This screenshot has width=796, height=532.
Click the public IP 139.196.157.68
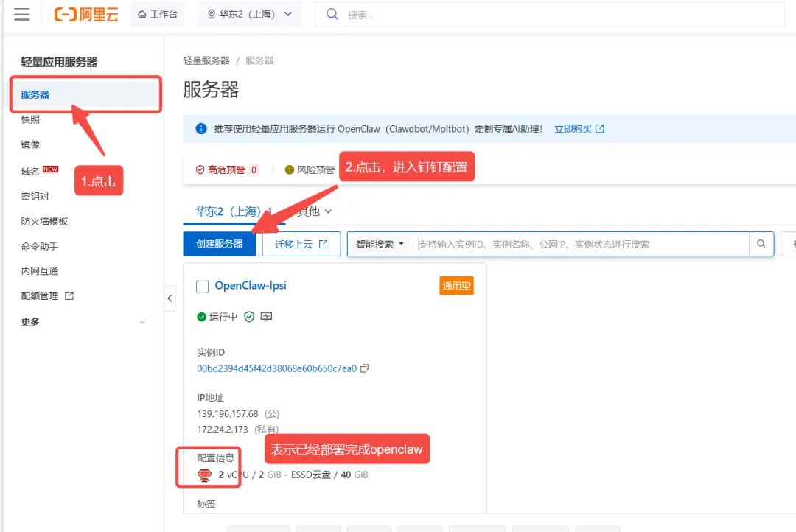[228, 413]
